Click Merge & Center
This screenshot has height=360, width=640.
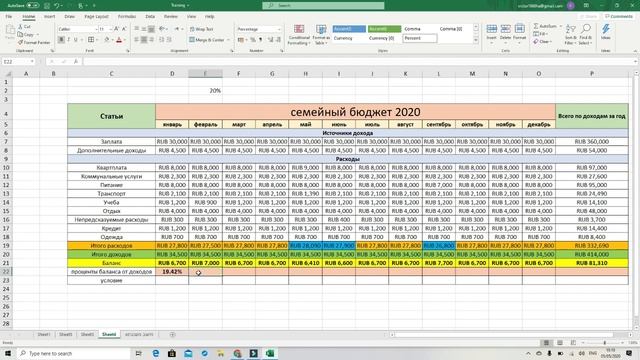[x=207, y=40]
